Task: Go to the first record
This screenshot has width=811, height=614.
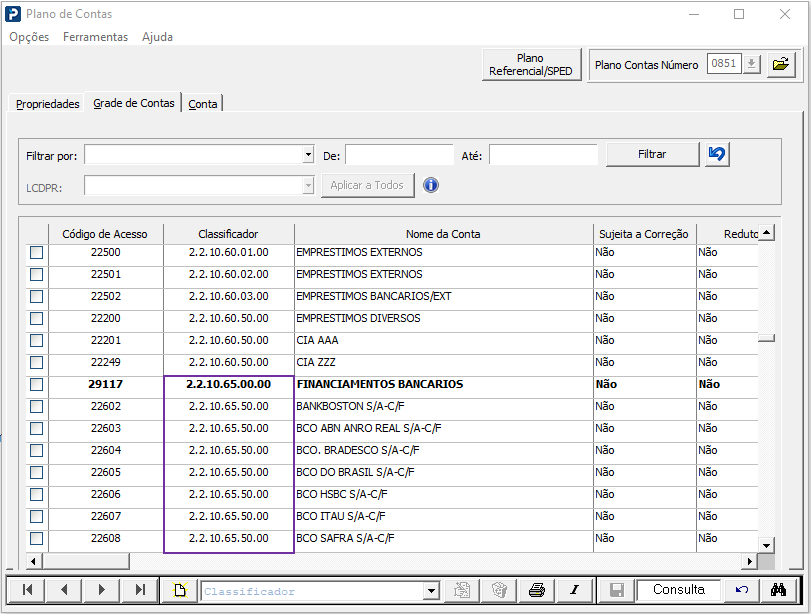Action: pos(27,590)
